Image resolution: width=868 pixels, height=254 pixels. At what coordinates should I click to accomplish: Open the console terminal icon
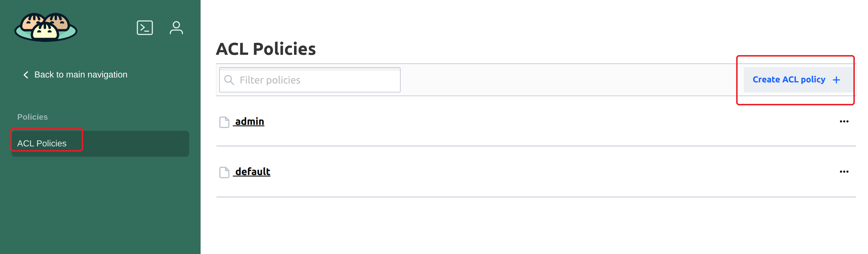tap(144, 28)
